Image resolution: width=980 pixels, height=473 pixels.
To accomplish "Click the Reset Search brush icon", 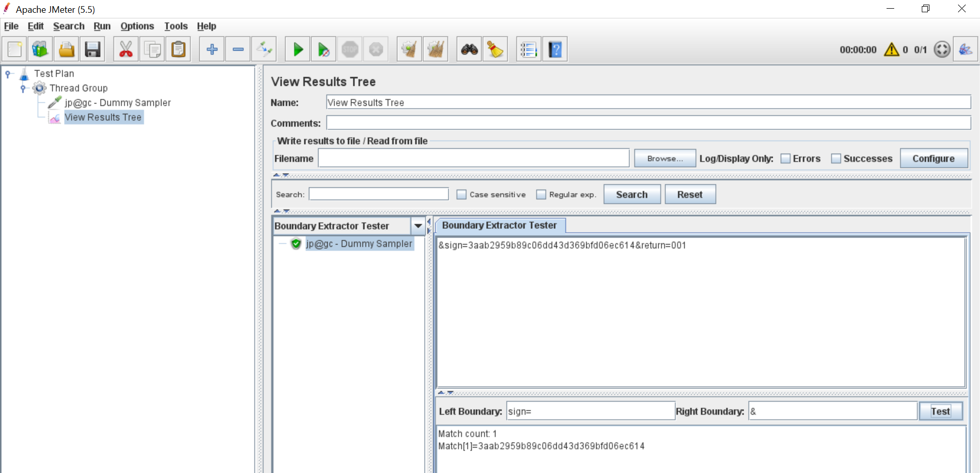I will click(x=495, y=50).
